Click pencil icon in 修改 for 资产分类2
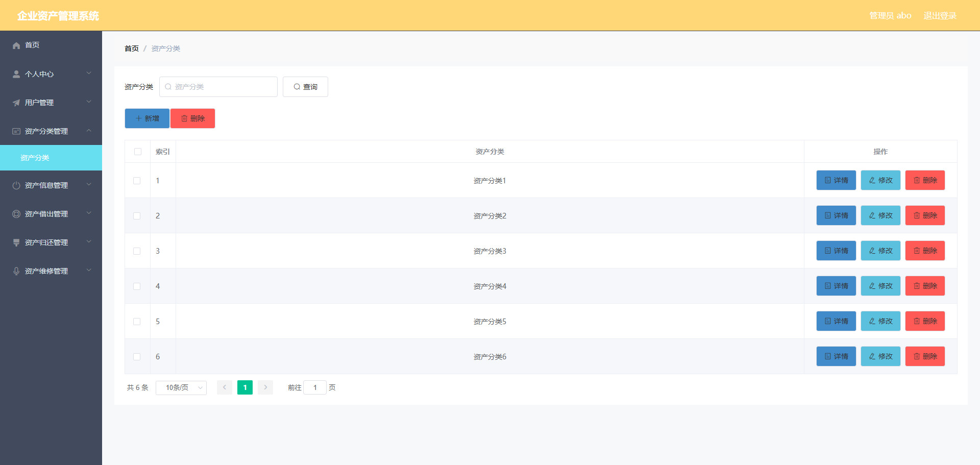 pyautogui.click(x=872, y=215)
